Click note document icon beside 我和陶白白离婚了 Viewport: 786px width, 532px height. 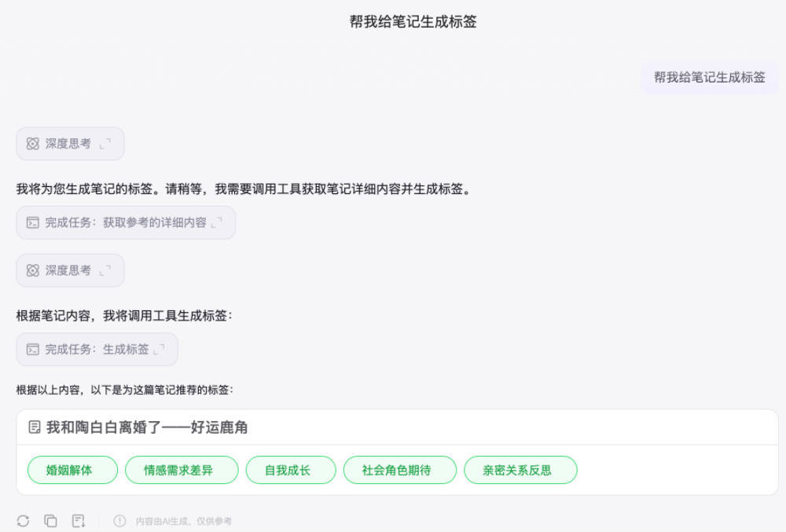(35, 427)
